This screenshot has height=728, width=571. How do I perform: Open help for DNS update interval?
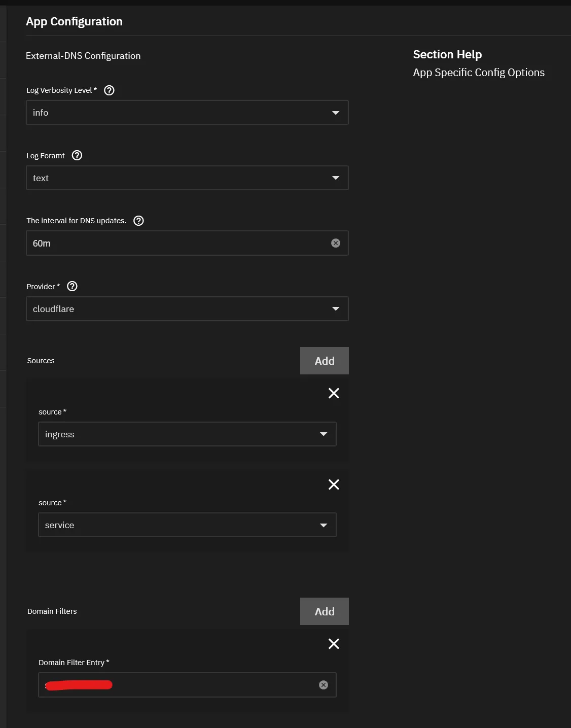coord(138,221)
